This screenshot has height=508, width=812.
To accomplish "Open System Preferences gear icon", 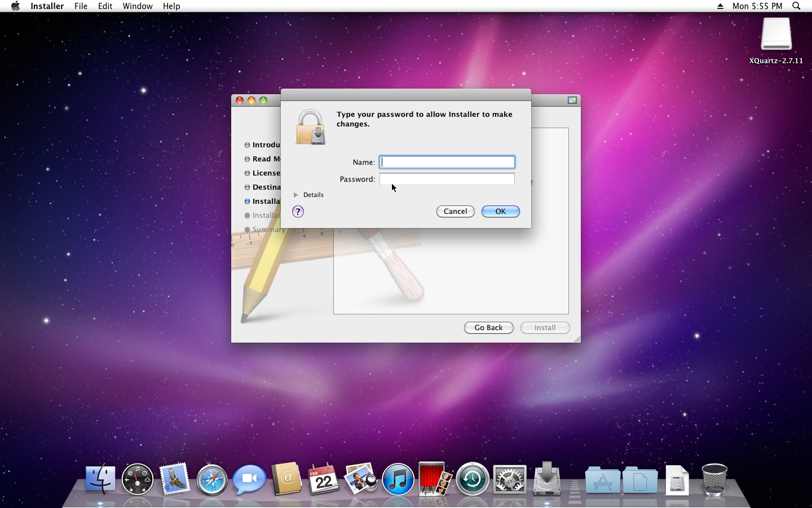I will pyautogui.click(x=510, y=480).
